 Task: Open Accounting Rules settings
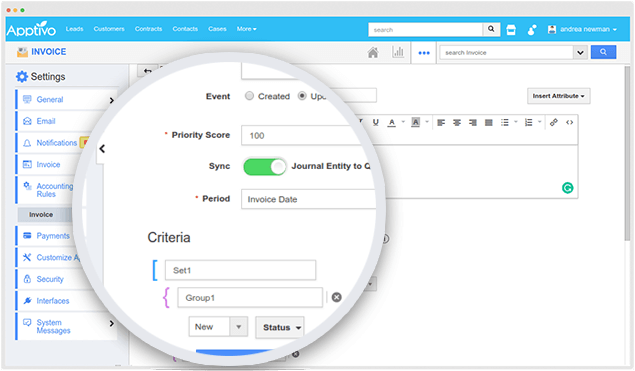pyautogui.click(x=54, y=190)
